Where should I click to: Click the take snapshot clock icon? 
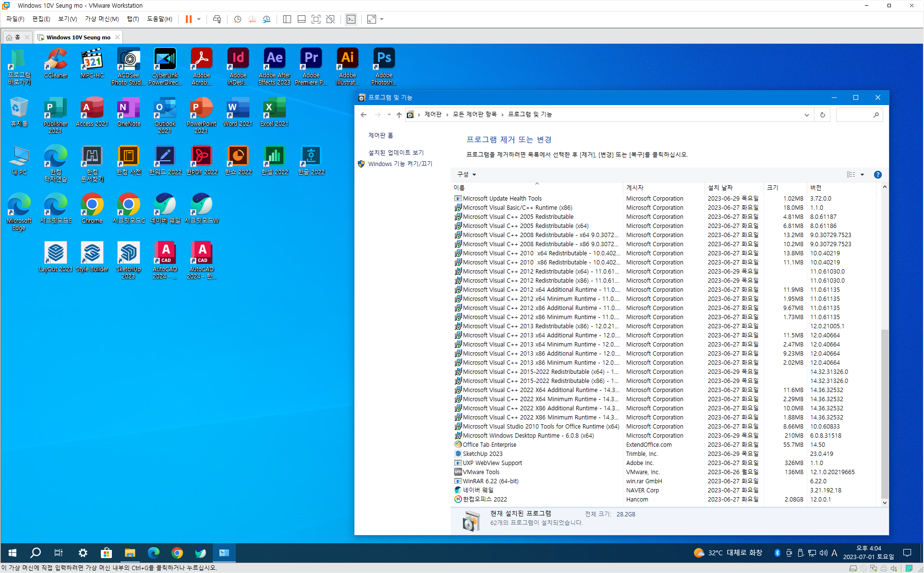click(237, 19)
